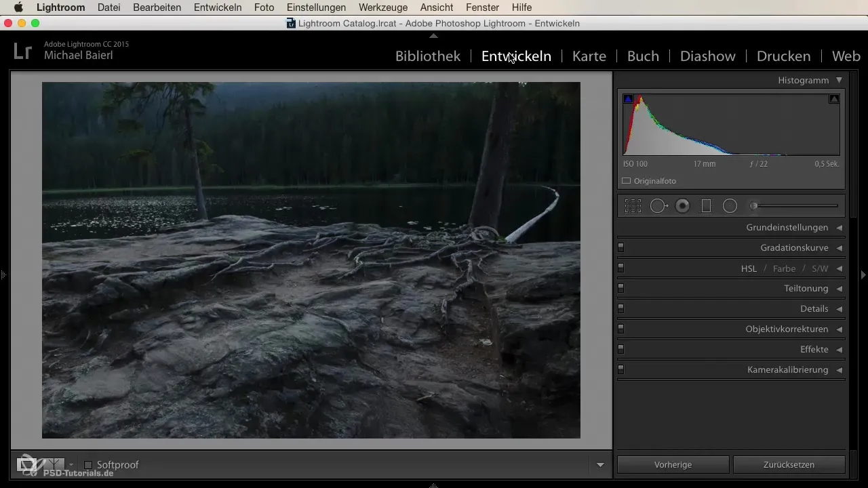Toggle the Gradationskurve panel switch

pos(620,247)
